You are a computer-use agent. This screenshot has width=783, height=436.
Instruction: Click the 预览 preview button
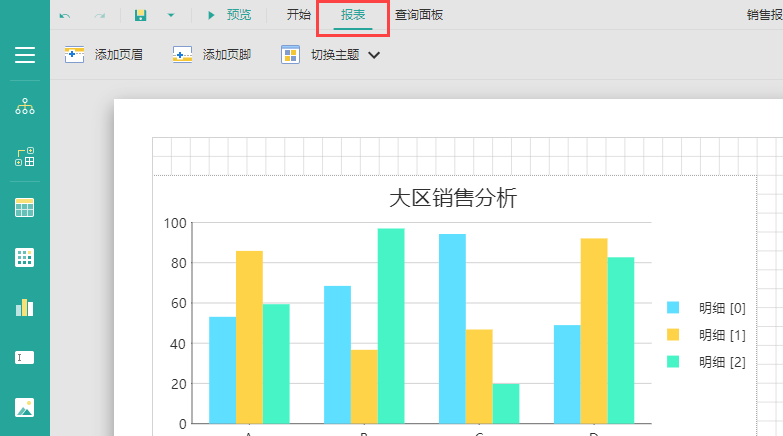click(x=229, y=15)
